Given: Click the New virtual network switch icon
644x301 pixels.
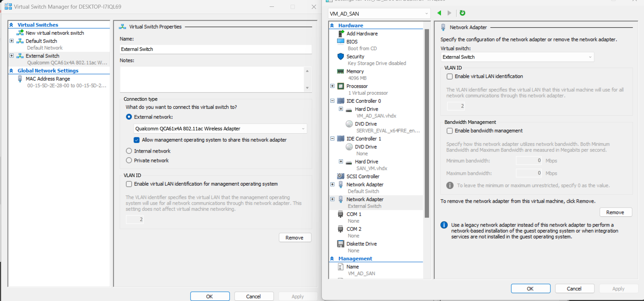Looking at the screenshot, I should pos(20,33).
